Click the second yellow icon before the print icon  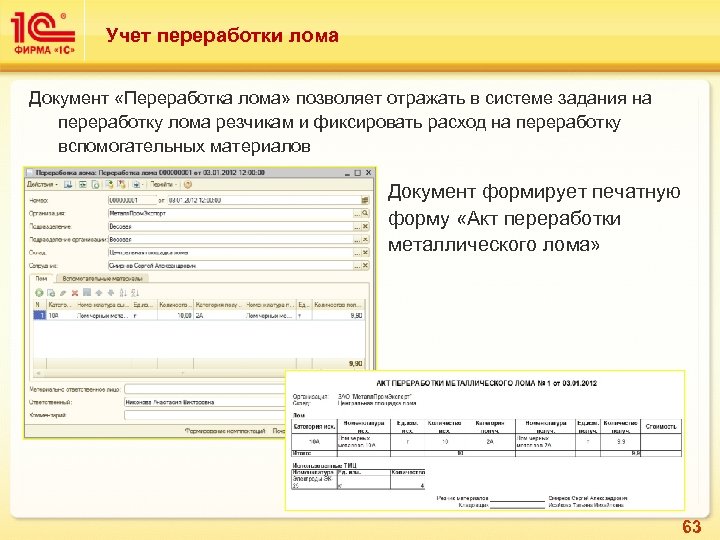(x=122, y=185)
